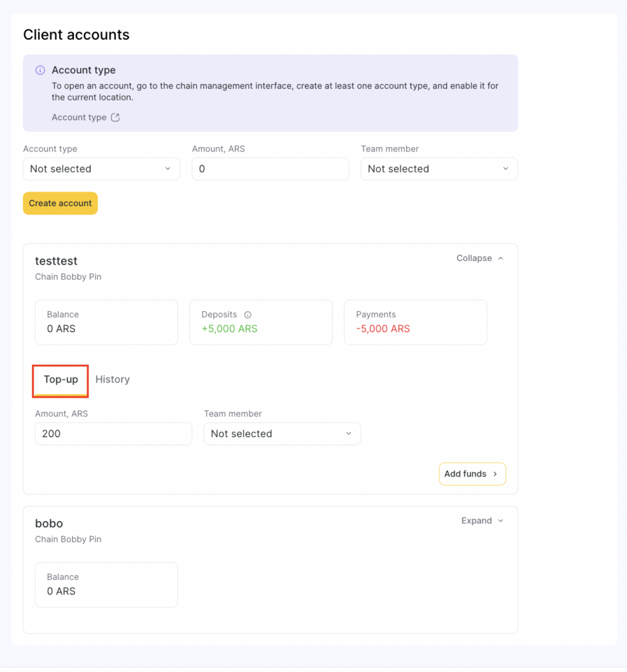This screenshot has height=672, width=627.
Task: Open the Account type dropdown
Action: coord(102,169)
